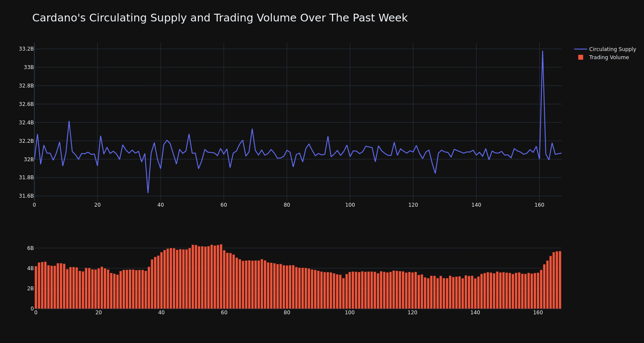This screenshot has height=343, width=644.
Task: Click the '2B' volume axis label
Action: coord(30,289)
